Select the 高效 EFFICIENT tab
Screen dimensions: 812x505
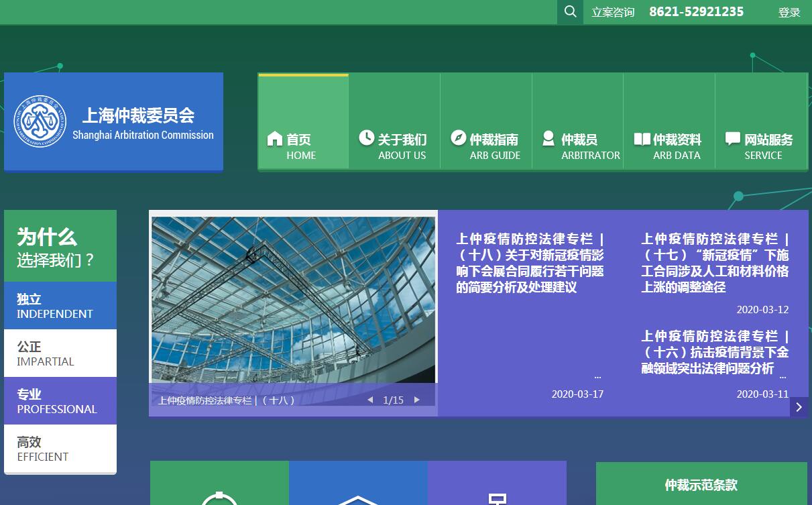tap(60, 449)
